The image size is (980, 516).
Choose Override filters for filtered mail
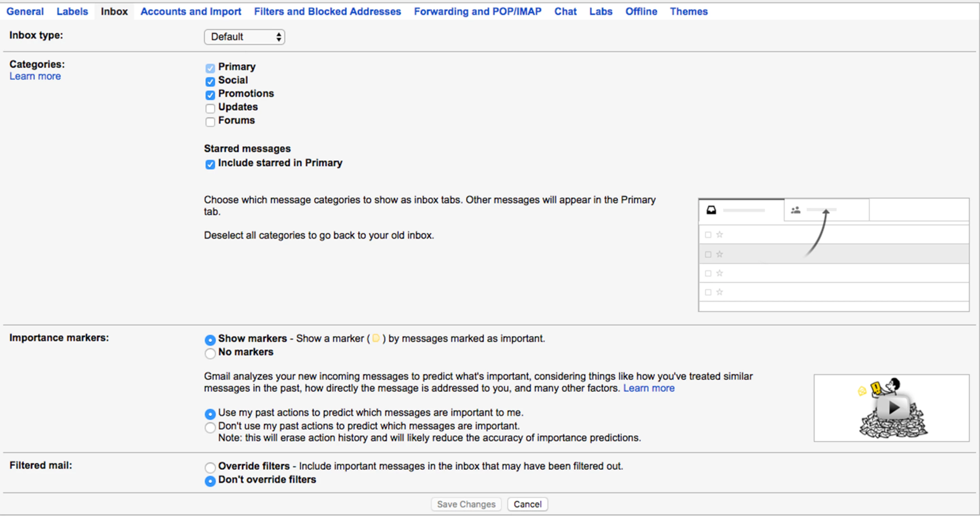click(x=210, y=467)
